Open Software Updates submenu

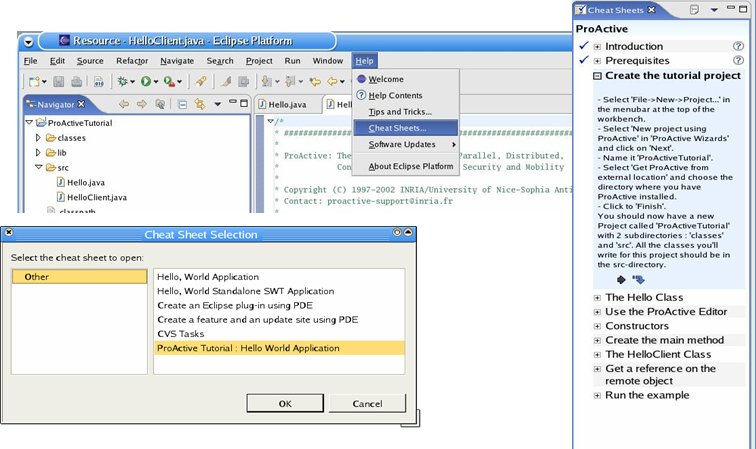point(405,144)
